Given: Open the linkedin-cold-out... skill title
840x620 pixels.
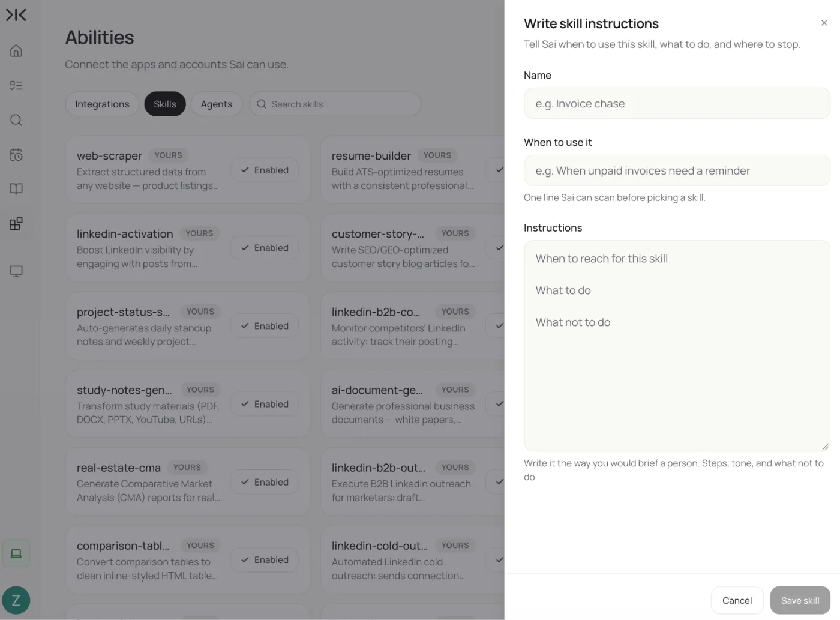Looking at the screenshot, I should click(x=379, y=546).
